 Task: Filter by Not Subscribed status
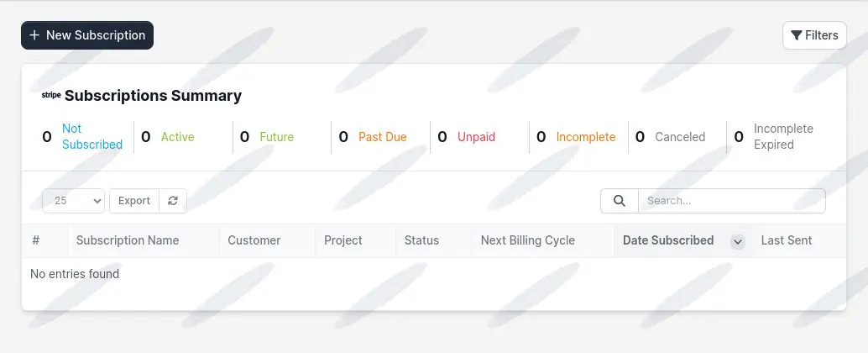tap(92, 137)
